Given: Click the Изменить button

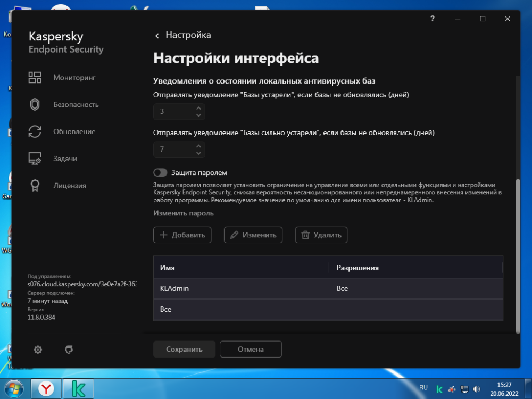Looking at the screenshot, I should [x=253, y=235].
